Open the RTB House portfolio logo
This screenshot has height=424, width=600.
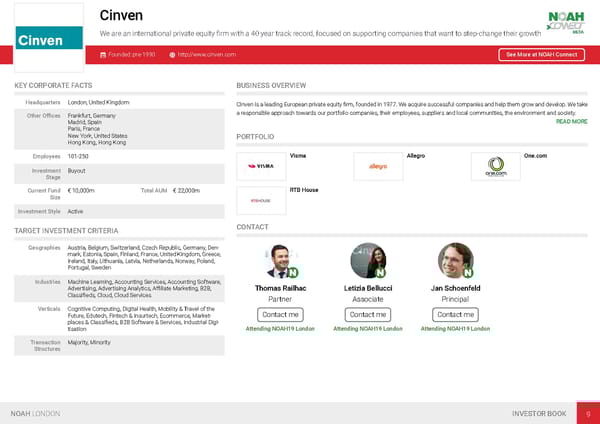click(x=260, y=200)
